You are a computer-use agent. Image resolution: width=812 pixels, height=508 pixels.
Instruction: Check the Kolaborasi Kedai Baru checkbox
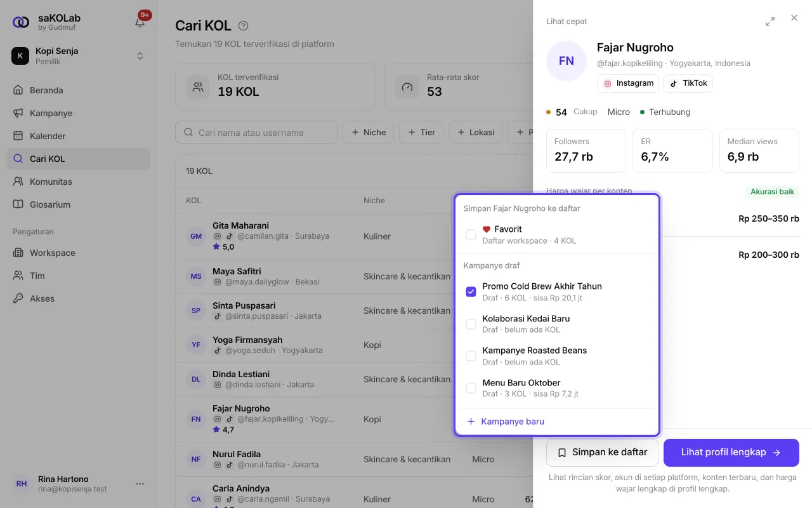pos(471,324)
